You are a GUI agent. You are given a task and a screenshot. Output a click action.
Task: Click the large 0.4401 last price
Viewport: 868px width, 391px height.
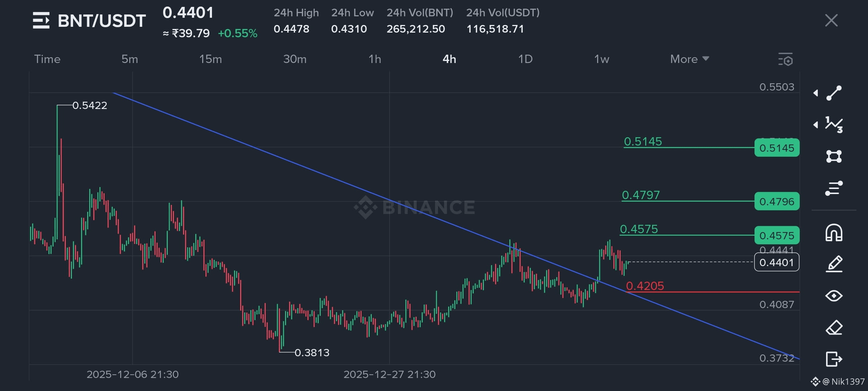[188, 13]
